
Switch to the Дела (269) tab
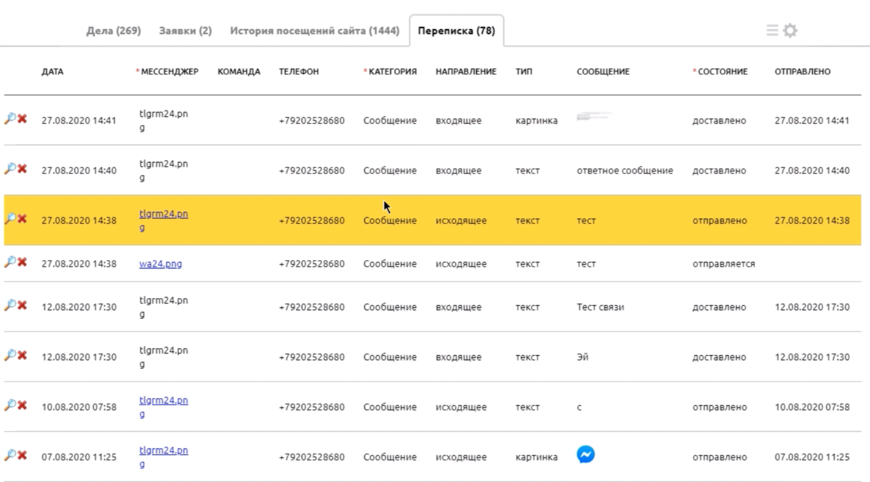[x=113, y=31]
